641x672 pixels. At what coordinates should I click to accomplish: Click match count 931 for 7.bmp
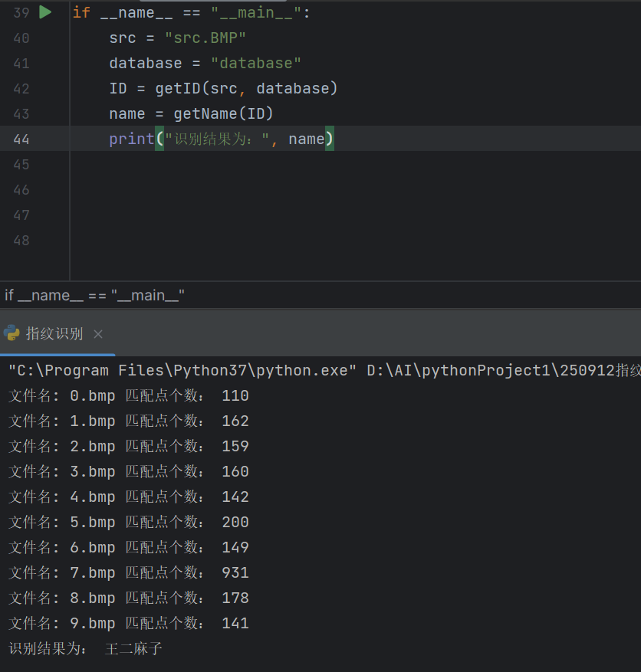235,572
